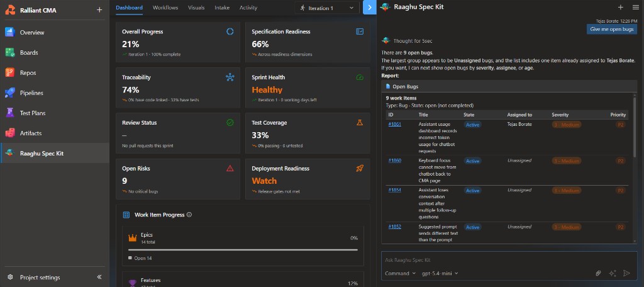
Task: Click the Traceability network icon
Action: click(x=230, y=77)
